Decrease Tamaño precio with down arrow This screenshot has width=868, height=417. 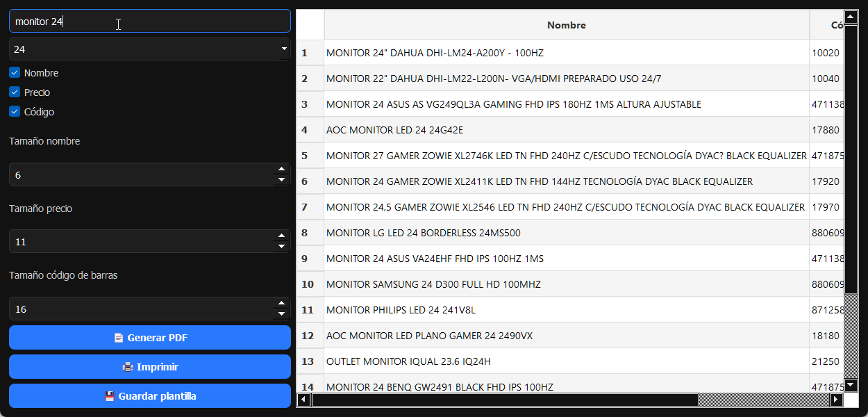pos(281,247)
